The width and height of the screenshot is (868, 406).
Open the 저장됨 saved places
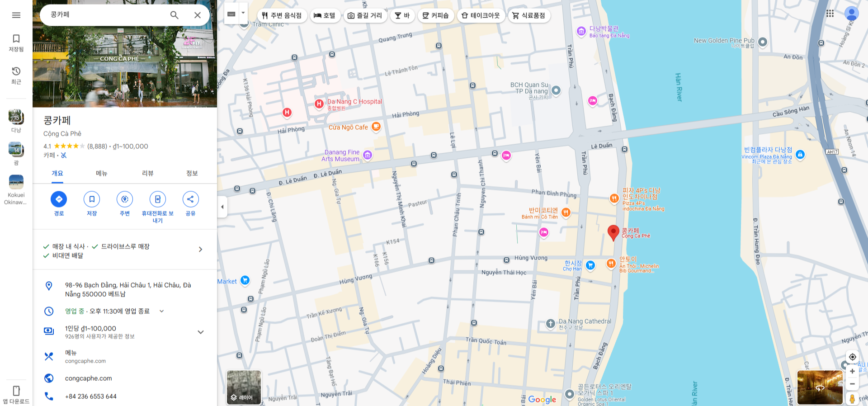click(16, 42)
